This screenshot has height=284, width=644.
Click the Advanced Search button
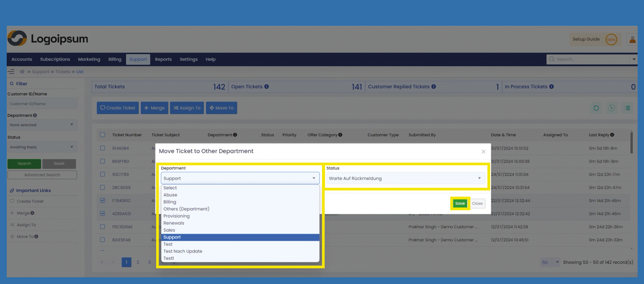coord(42,175)
